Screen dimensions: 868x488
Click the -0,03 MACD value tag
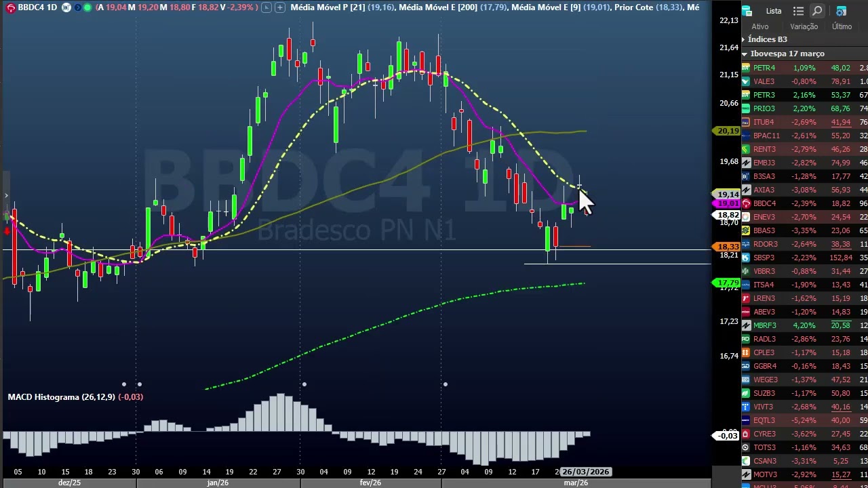(727, 436)
